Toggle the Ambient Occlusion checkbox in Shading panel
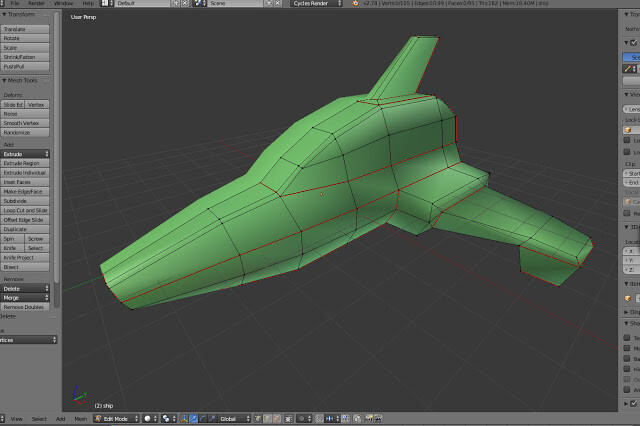Image resolution: width=640 pixels, height=426 pixels. [627, 390]
